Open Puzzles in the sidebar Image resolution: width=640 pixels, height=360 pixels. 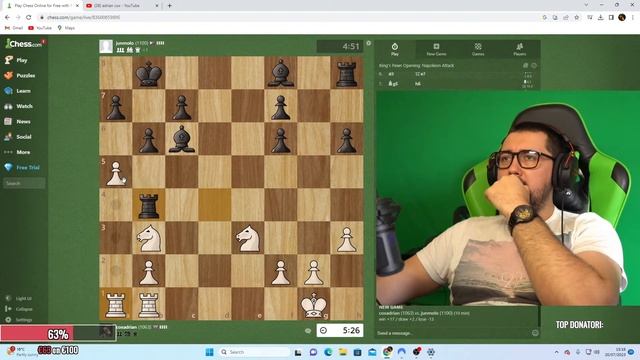(x=20, y=76)
